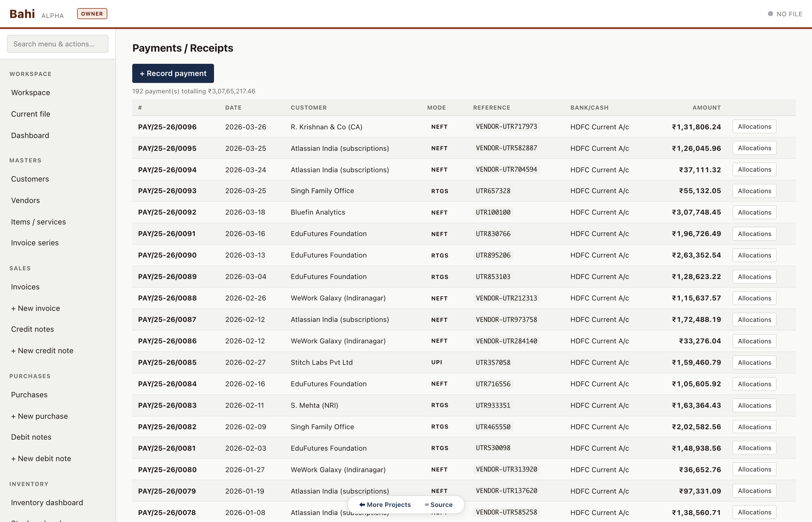Go to the Customers master list
Viewport: 812px width, 522px height.
[x=30, y=179]
